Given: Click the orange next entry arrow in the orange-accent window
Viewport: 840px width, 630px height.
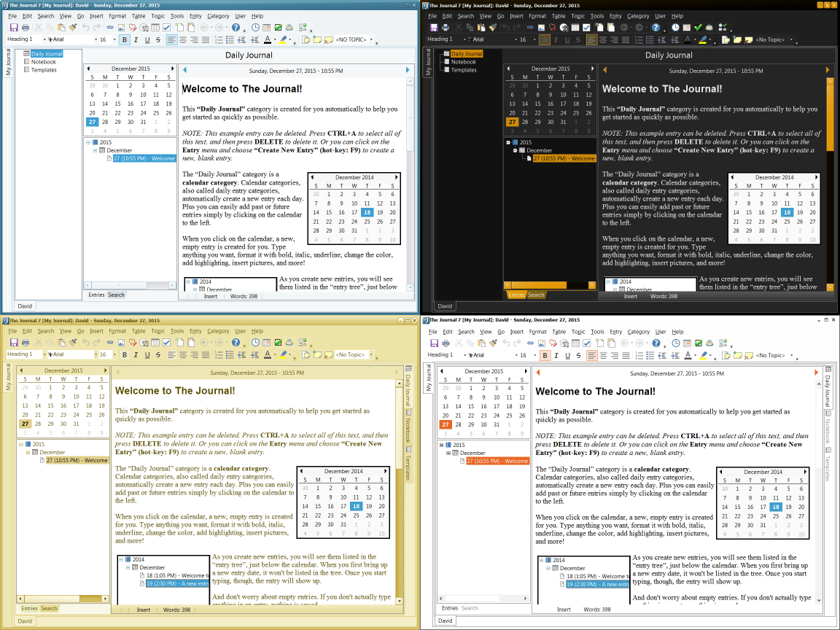Looking at the screenshot, I should tap(816, 373).
